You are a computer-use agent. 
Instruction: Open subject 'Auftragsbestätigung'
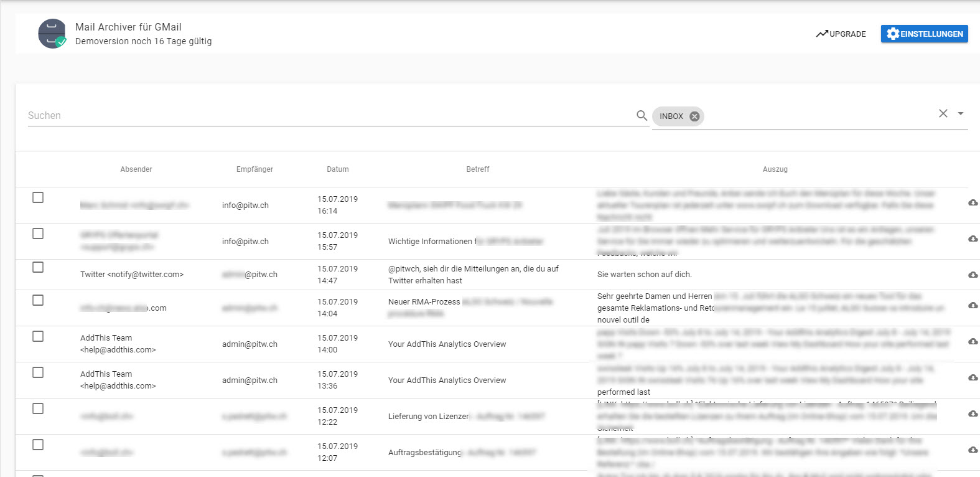tap(426, 453)
